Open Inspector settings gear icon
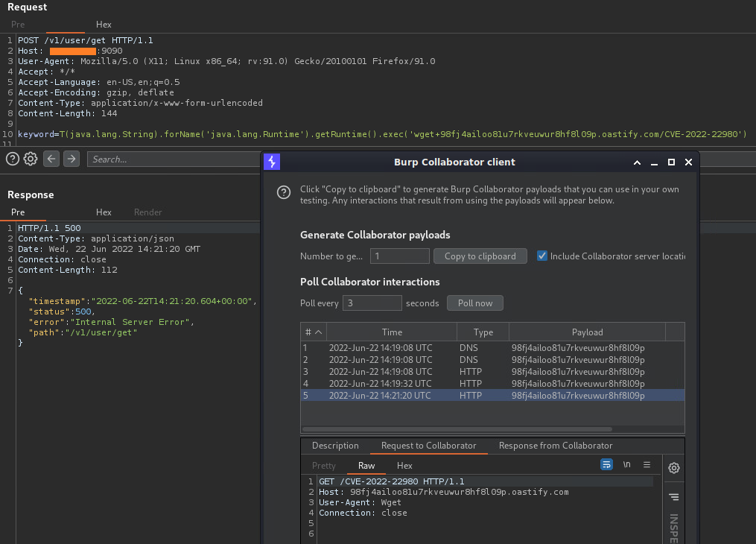756x544 pixels. click(673, 468)
